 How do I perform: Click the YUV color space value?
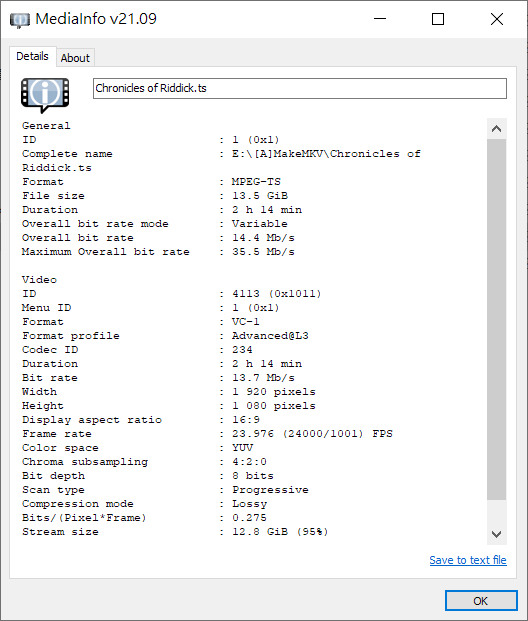pyautogui.click(x=242, y=448)
